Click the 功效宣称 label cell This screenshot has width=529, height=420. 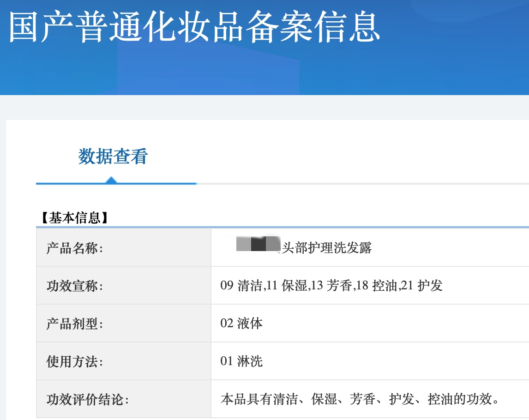pos(75,286)
